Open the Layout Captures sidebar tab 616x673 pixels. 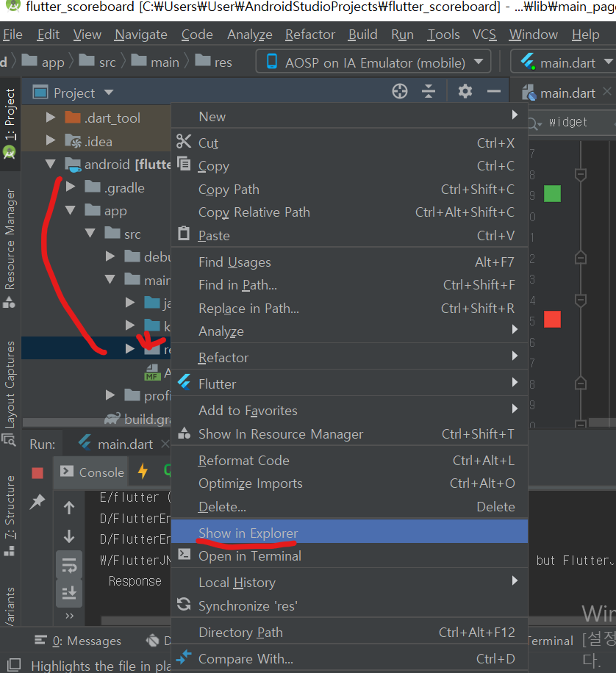coord(10,393)
